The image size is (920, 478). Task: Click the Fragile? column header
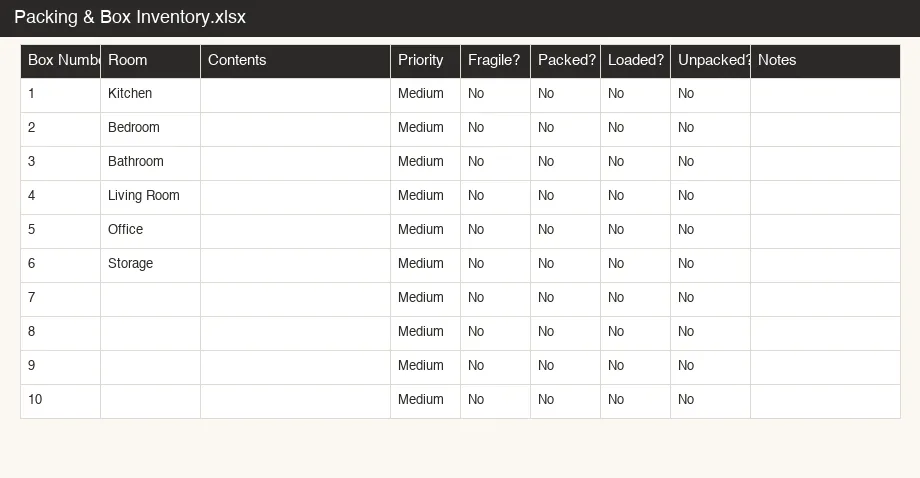pyautogui.click(x=495, y=61)
